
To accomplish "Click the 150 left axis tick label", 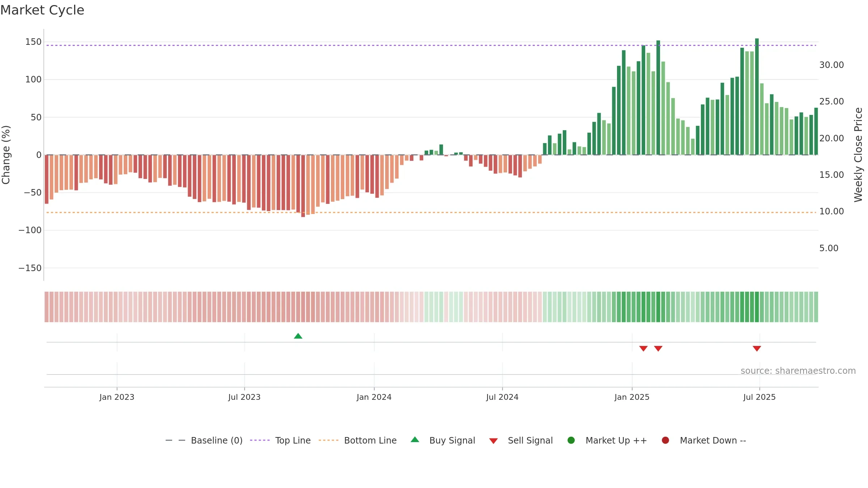I will (33, 42).
